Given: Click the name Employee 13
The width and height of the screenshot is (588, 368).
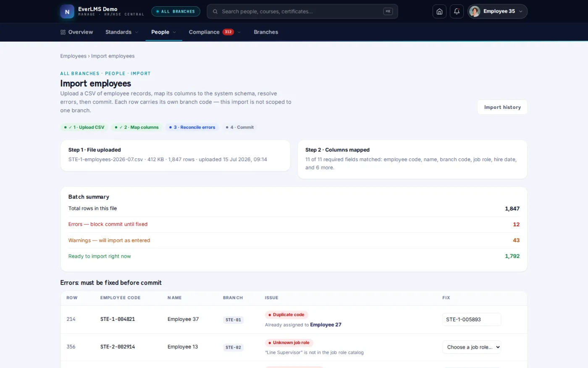Looking at the screenshot, I should click(x=183, y=347).
